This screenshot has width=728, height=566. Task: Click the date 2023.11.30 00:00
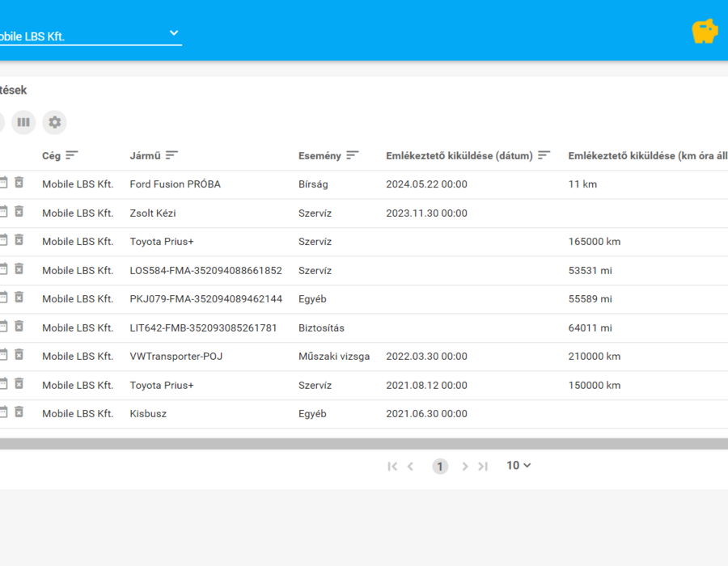point(426,213)
